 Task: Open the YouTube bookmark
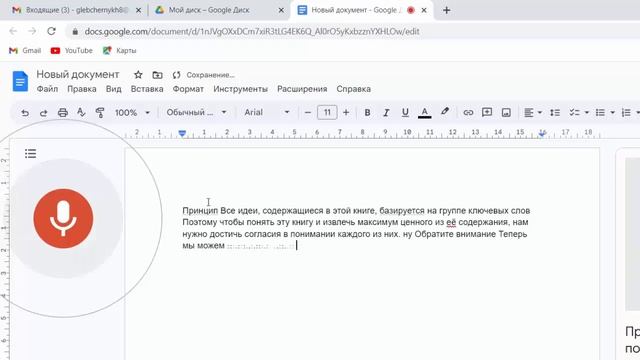click(71, 51)
